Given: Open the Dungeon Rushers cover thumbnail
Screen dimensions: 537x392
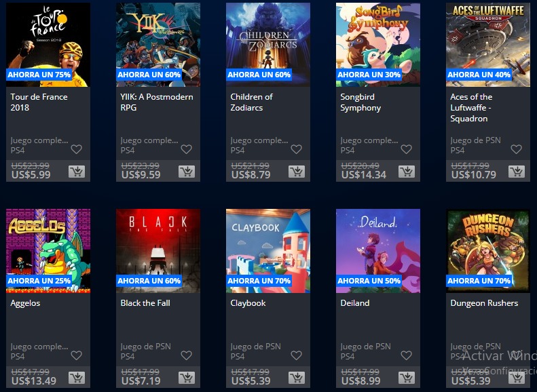Looking at the screenshot, I should pyautogui.click(x=488, y=251).
